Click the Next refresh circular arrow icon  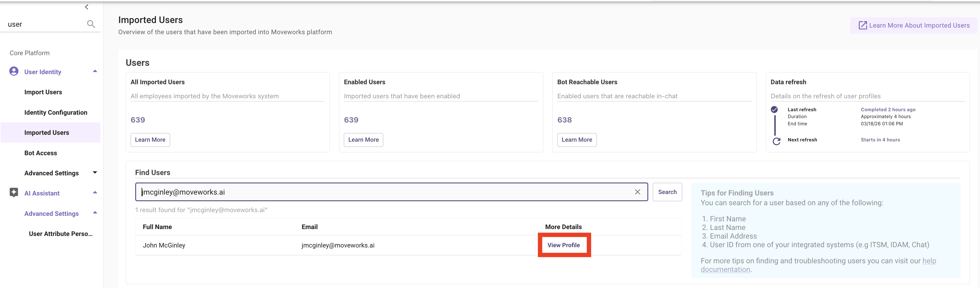[x=776, y=141]
